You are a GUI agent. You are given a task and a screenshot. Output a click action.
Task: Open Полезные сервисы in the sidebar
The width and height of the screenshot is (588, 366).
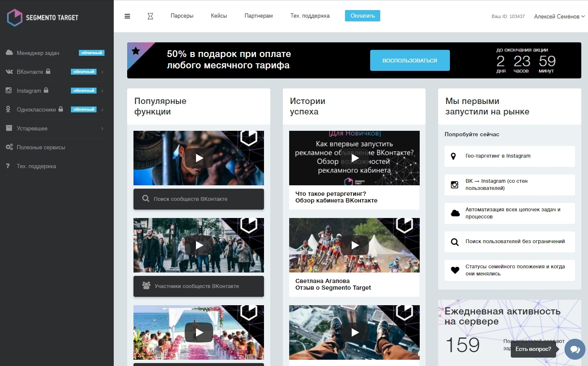click(41, 147)
